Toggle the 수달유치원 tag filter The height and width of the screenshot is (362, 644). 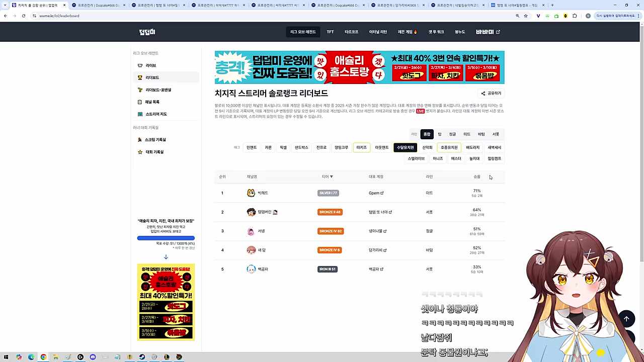(x=406, y=147)
